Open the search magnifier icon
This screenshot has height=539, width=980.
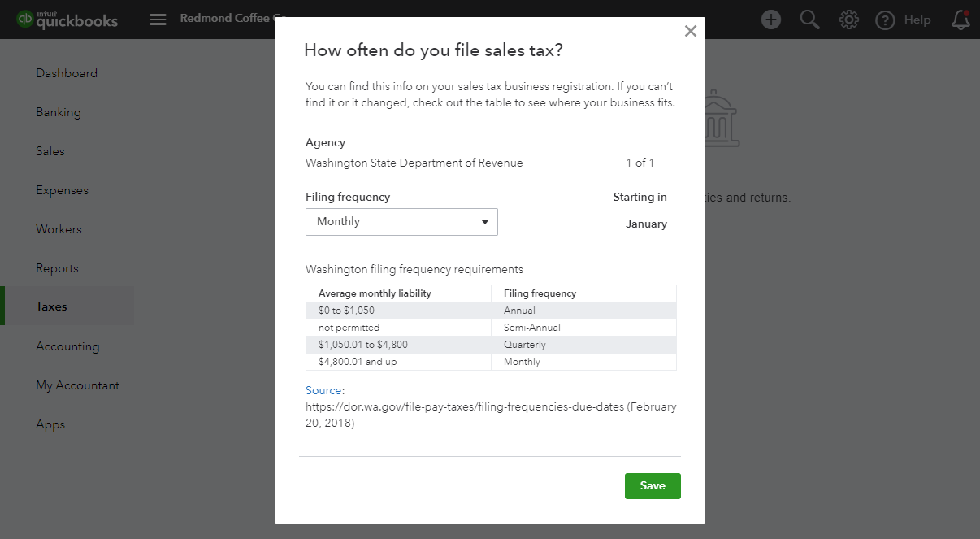coord(809,20)
